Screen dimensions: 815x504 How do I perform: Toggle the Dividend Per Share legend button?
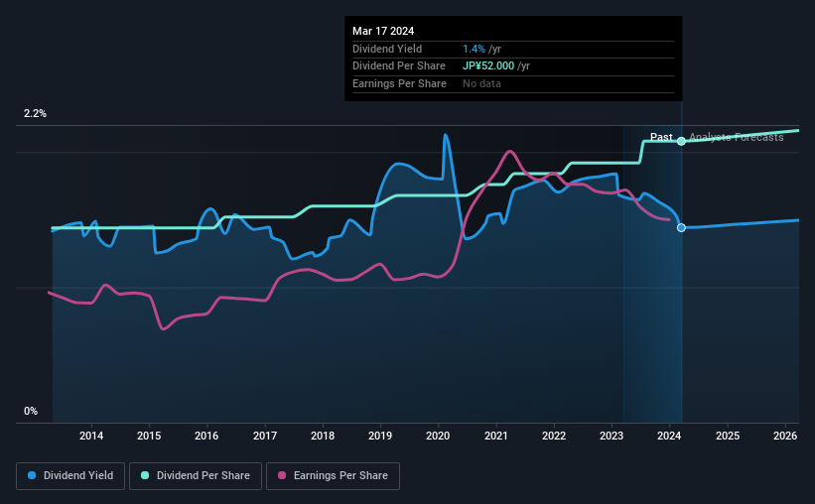[196, 475]
